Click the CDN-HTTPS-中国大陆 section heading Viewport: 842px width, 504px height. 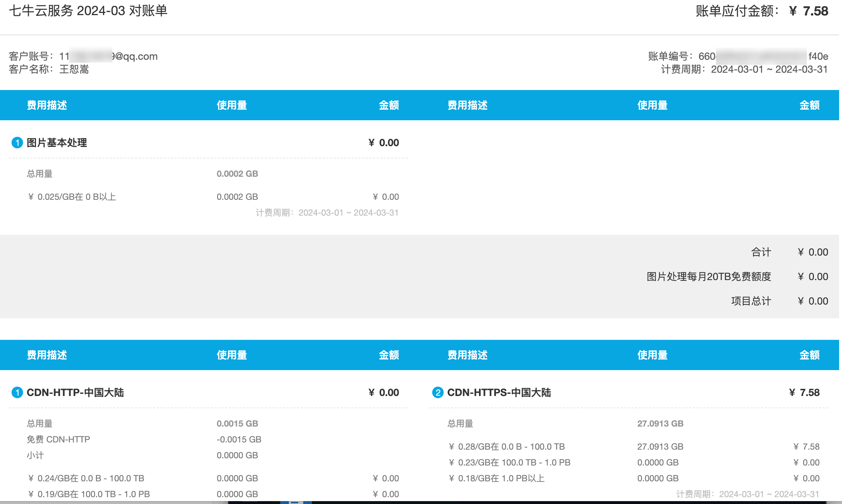(499, 392)
